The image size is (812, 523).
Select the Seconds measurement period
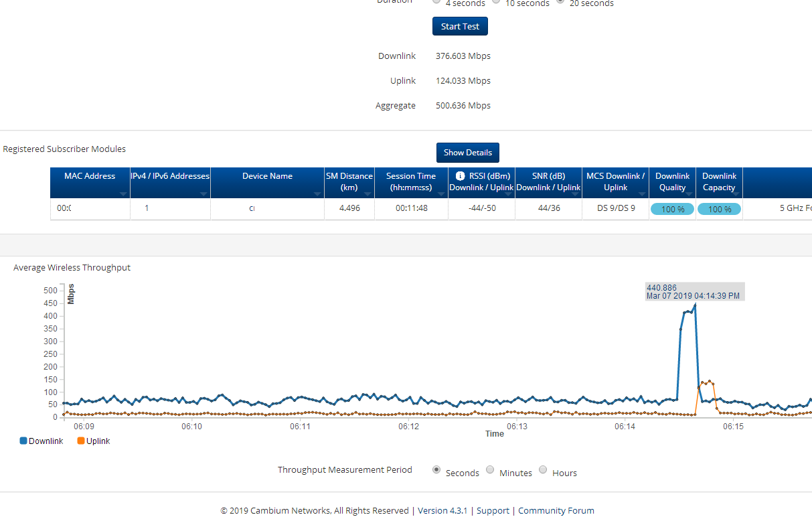tap(436, 469)
